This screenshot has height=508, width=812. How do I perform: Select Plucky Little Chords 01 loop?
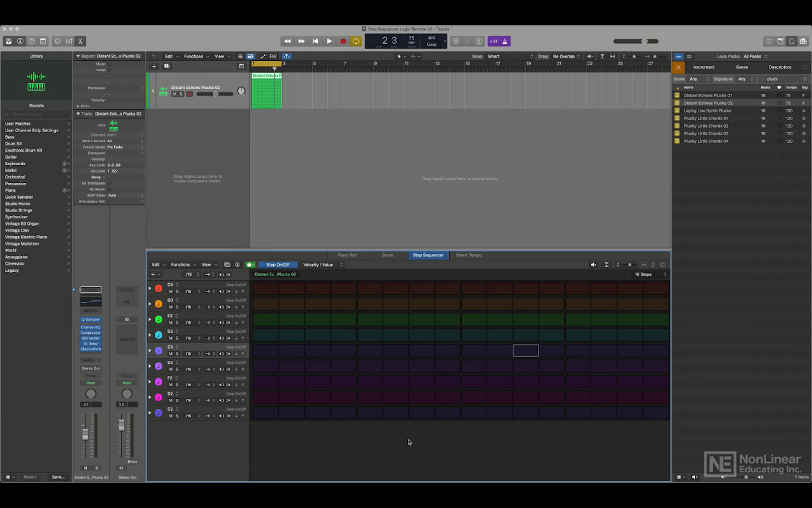point(705,118)
